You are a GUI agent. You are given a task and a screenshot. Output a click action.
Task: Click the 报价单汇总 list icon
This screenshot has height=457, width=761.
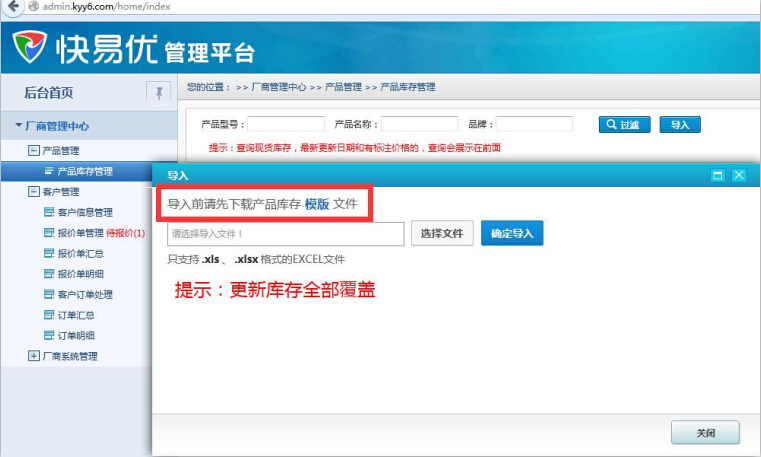click(x=49, y=253)
